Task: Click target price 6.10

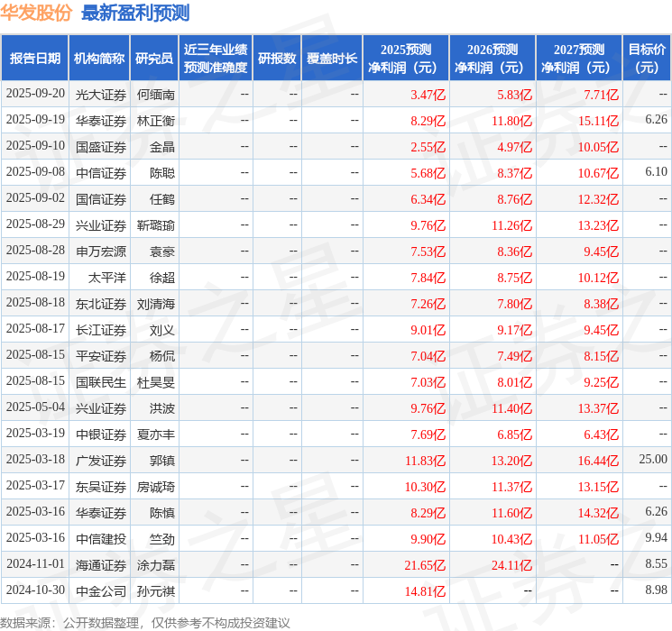Action: pos(656,172)
